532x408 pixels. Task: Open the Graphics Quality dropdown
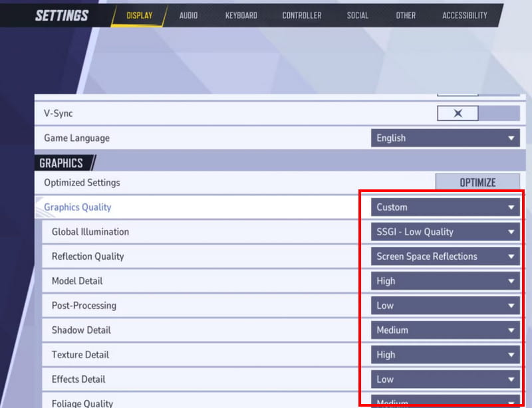[x=445, y=207]
